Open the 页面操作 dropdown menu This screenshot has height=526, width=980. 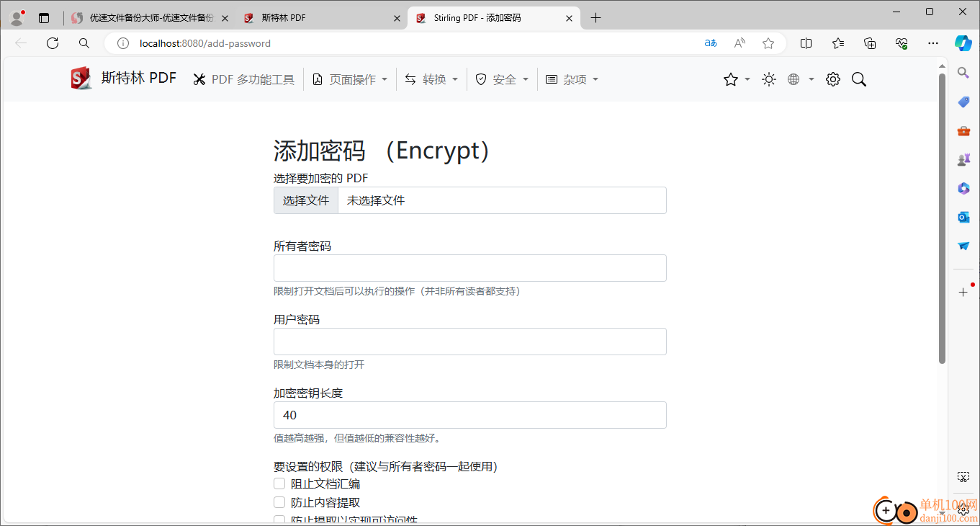(350, 79)
